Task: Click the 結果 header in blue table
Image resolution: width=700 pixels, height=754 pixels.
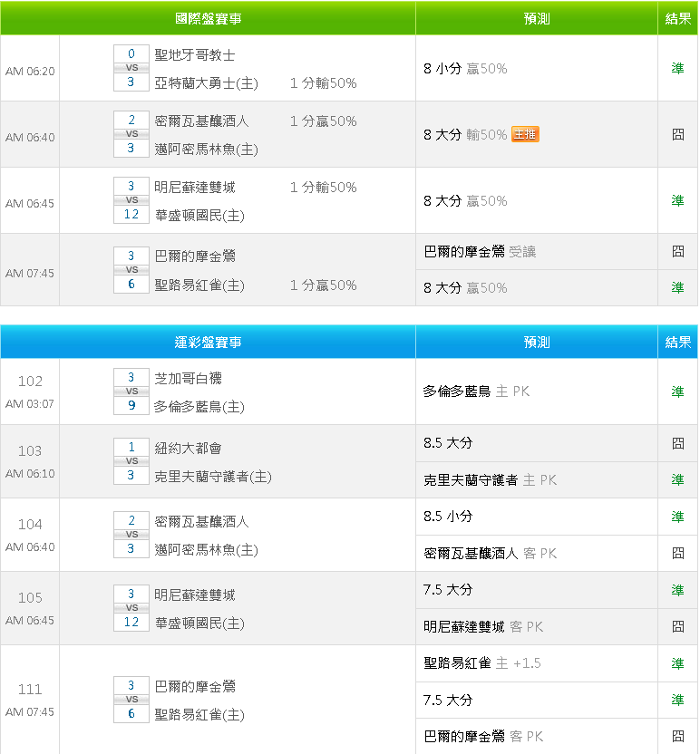Action: [x=677, y=342]
